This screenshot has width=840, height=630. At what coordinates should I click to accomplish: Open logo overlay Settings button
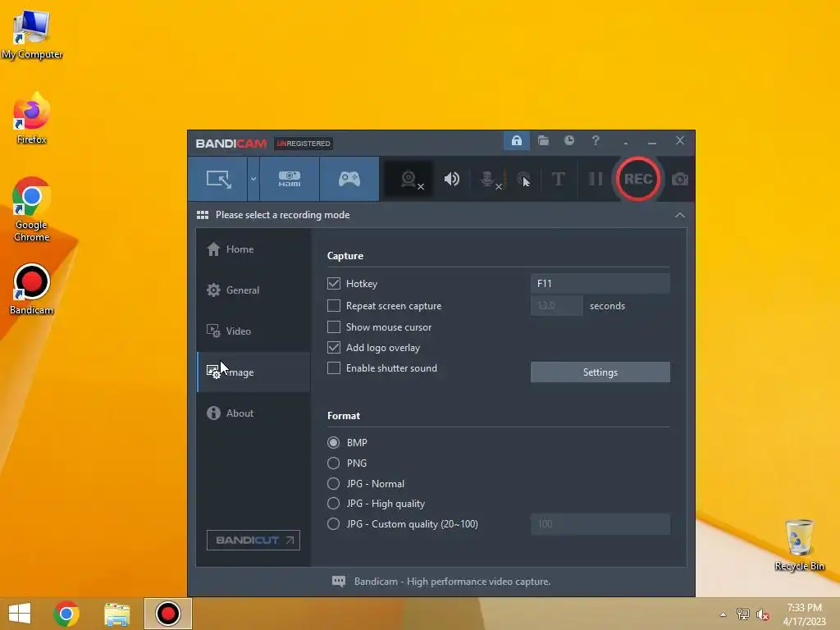[600, 372]
